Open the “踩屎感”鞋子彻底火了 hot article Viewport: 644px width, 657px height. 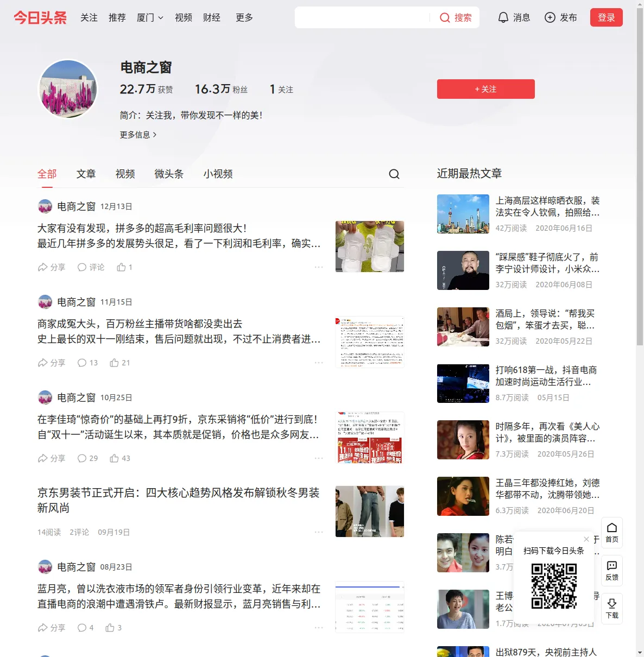tap(548, 263)
